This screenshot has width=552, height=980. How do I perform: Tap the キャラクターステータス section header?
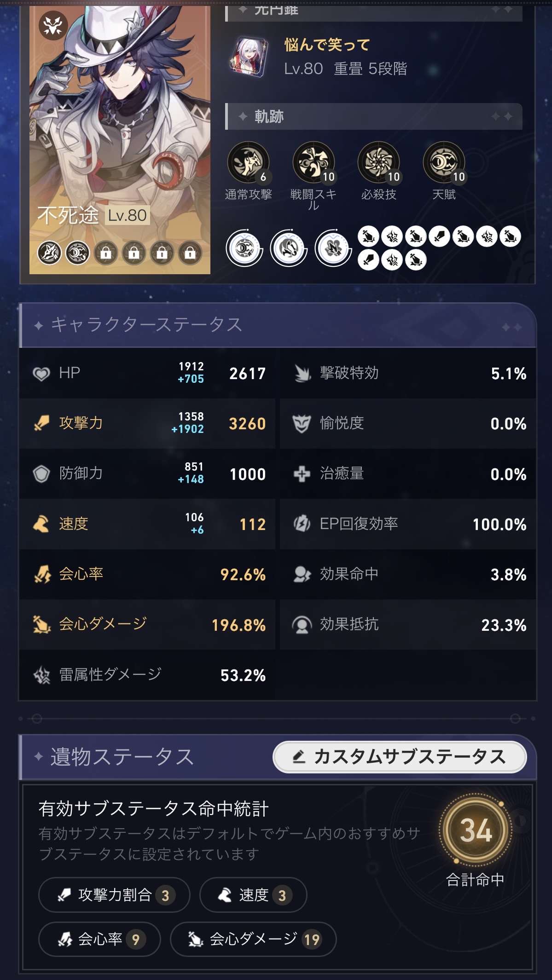tap(146, 325)
